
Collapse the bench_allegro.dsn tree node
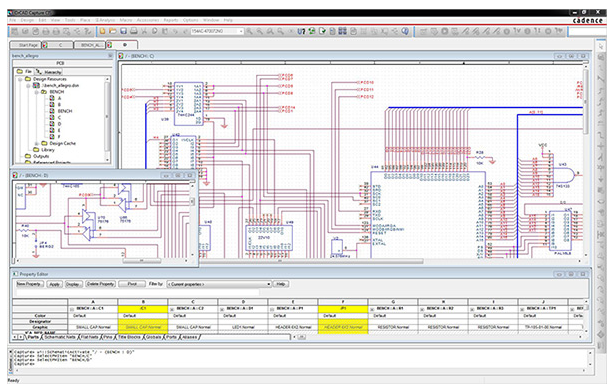[28, 85]
